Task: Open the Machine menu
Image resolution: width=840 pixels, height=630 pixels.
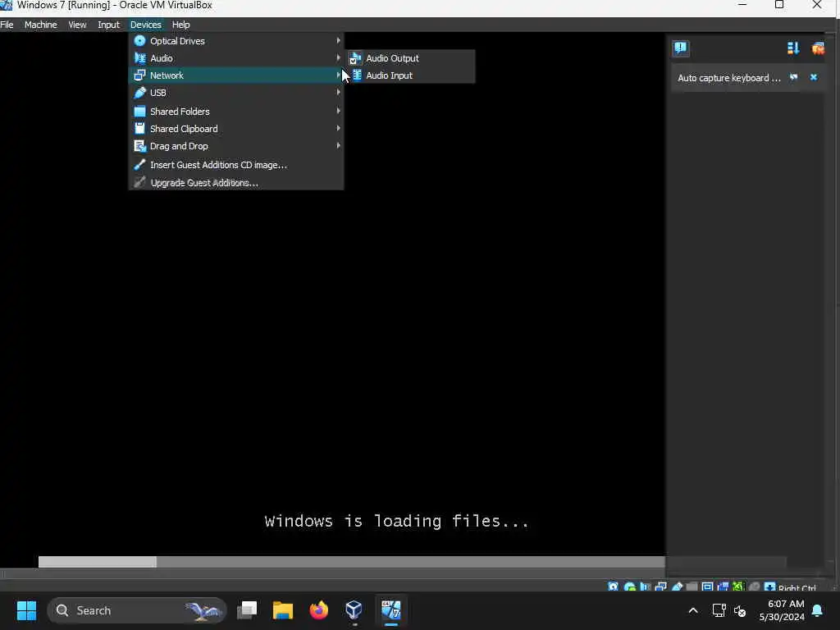Action: 40,25
